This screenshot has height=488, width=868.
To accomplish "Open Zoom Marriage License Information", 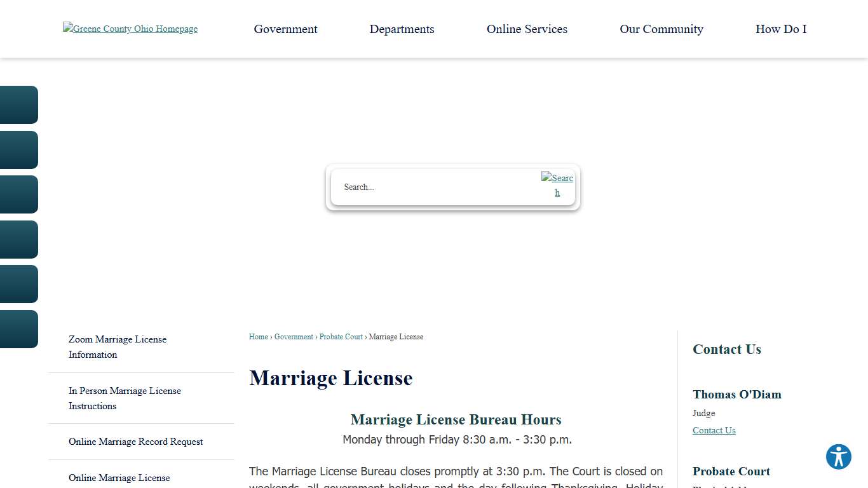I will tap(118, 347).
